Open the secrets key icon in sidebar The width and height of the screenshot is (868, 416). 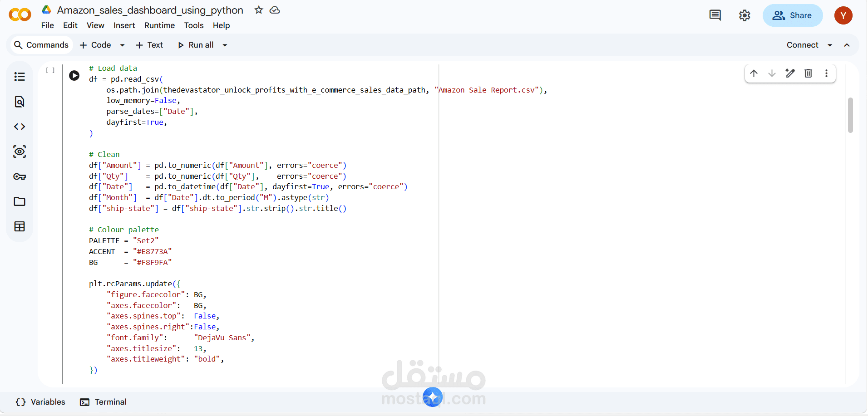pyautogui.click(x=20, y=176)
